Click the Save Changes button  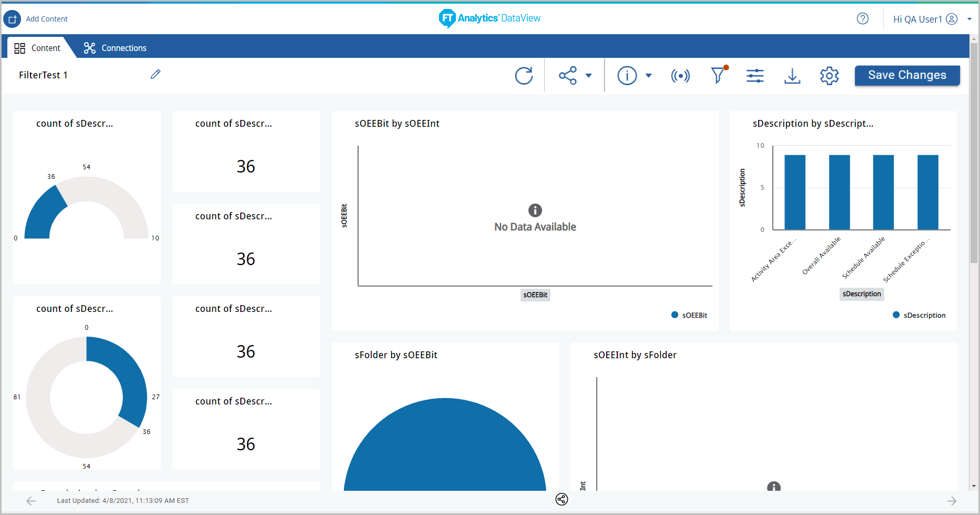[x=907, y=75]
